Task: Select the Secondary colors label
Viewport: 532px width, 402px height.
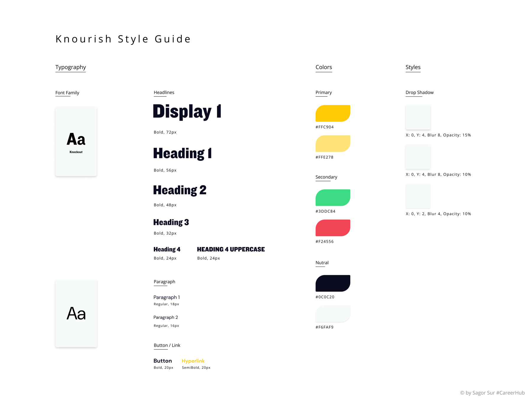Action: pos(326,177)
